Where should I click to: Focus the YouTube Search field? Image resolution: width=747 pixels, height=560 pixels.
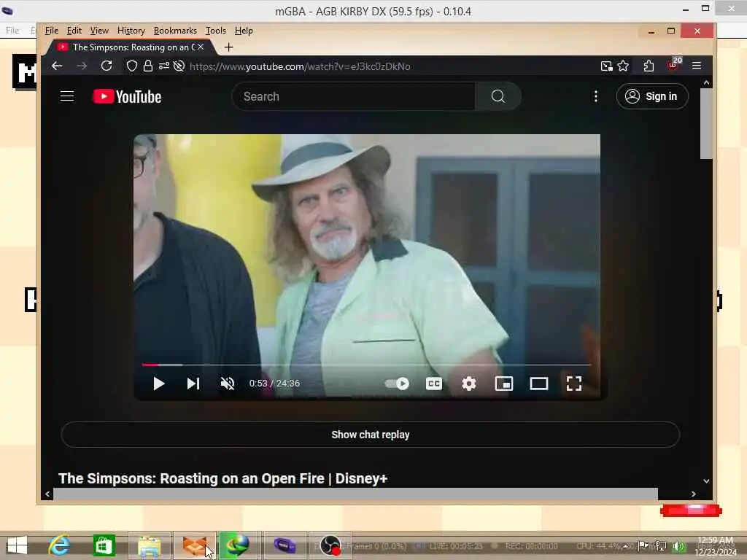(x=353, y=97)
